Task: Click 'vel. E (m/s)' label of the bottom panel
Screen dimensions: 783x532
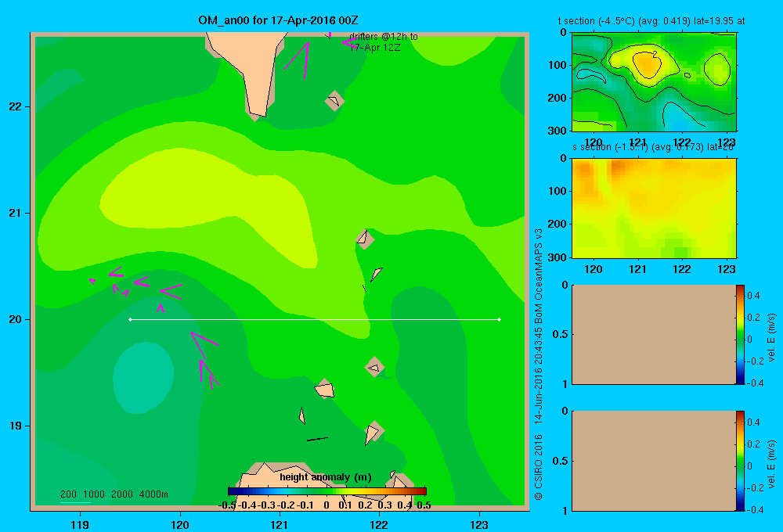Action: tap(772, 464)
